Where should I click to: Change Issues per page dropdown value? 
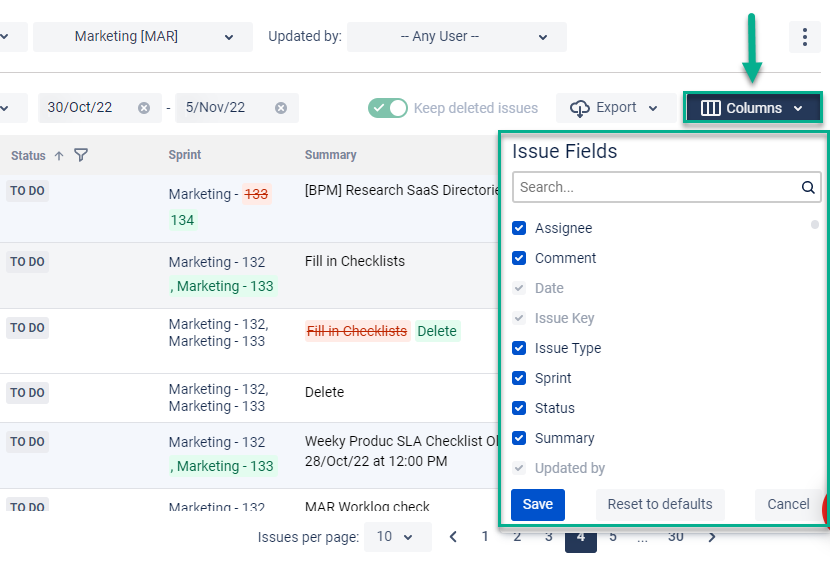click(x=398, y=537)
